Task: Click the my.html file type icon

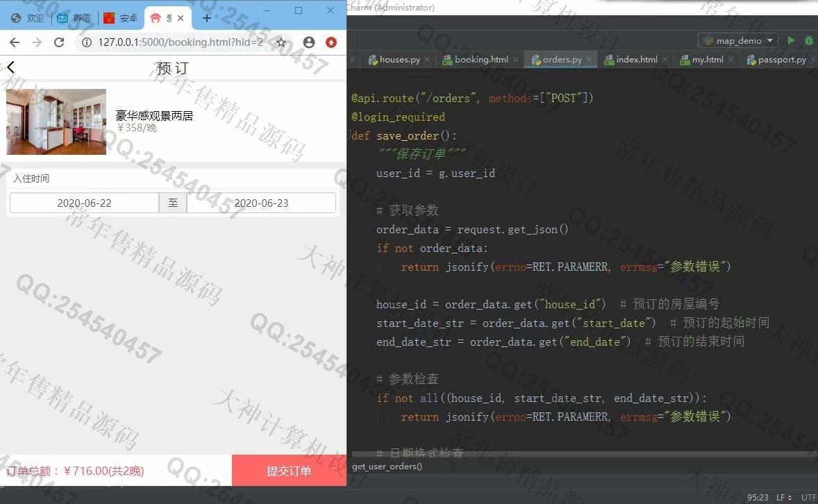Action: (685, 60)
